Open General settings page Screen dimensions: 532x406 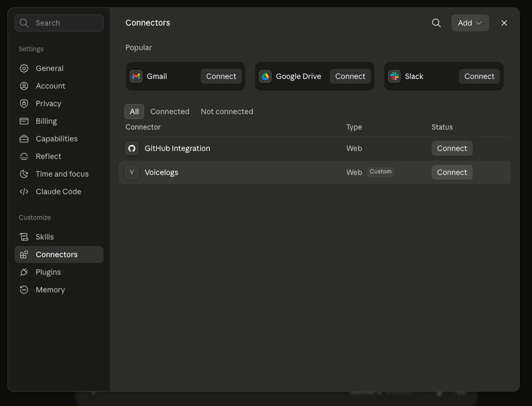click(59, 68)
